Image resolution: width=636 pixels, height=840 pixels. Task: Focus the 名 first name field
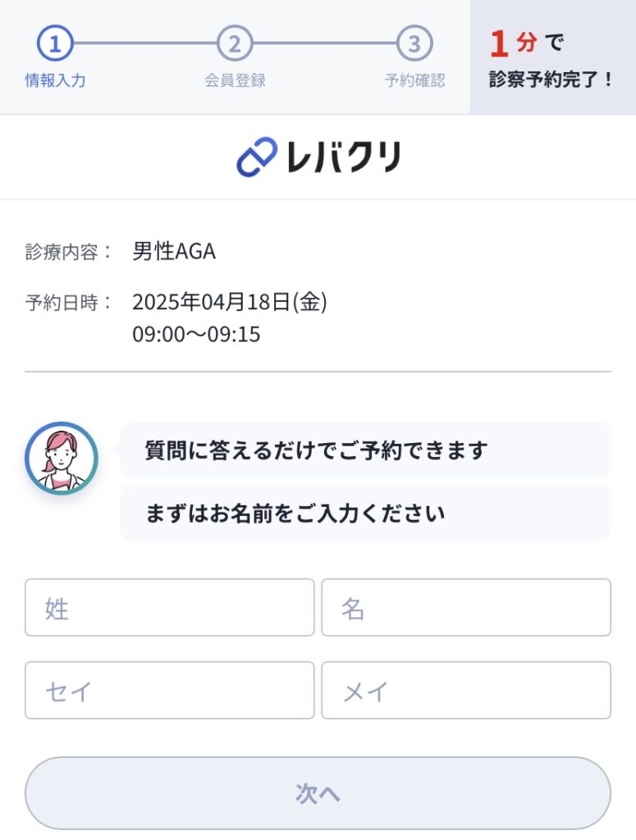click(466, 608)
